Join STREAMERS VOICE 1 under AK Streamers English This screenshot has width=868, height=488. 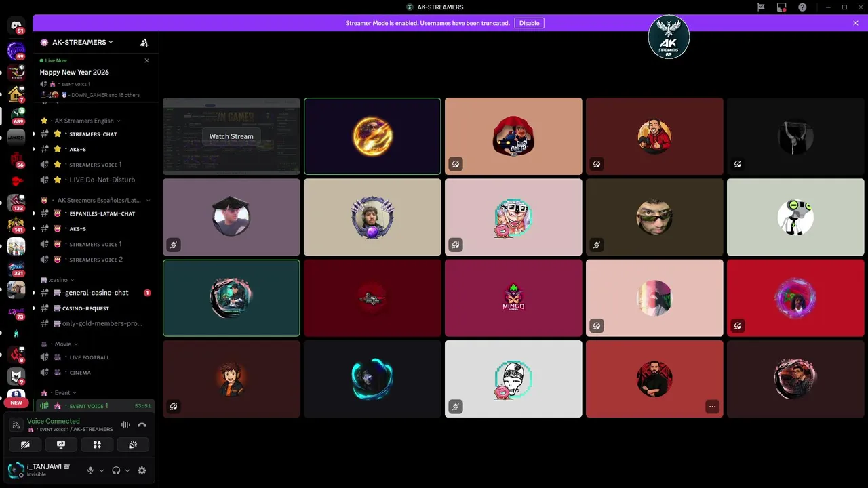95,165
